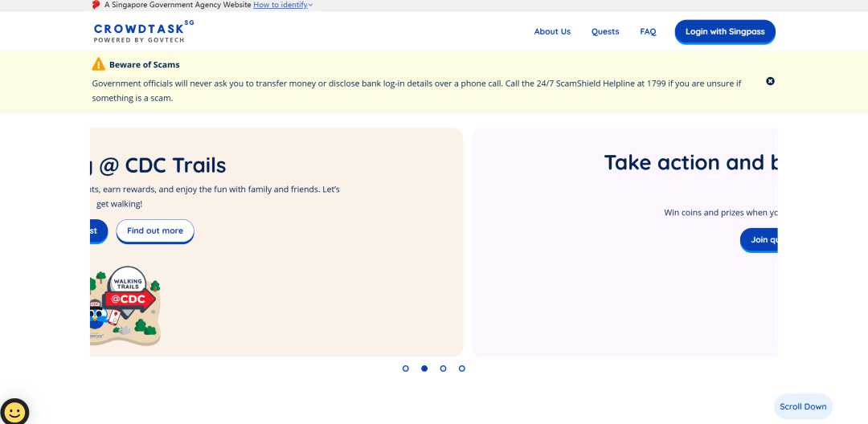Image resolution: width=868 pixels, height=424 pixels.
Task: Dismiss the Beware of Scams banner
Action: [770, 81]
